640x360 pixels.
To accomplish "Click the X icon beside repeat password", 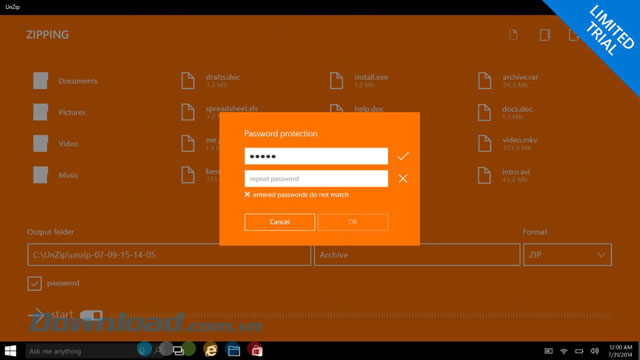I will click(403, 179).
